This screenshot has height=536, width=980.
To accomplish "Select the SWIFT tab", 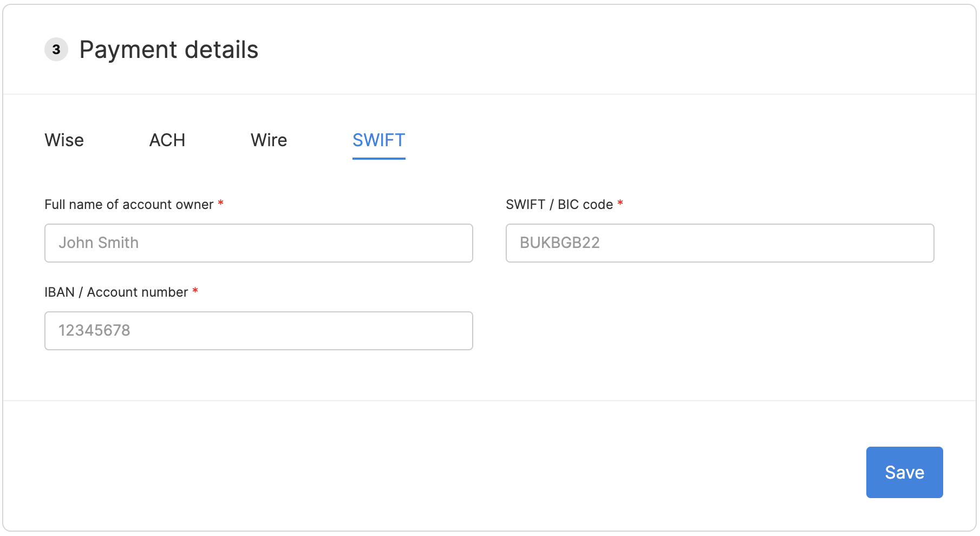I will pos(378,140).
